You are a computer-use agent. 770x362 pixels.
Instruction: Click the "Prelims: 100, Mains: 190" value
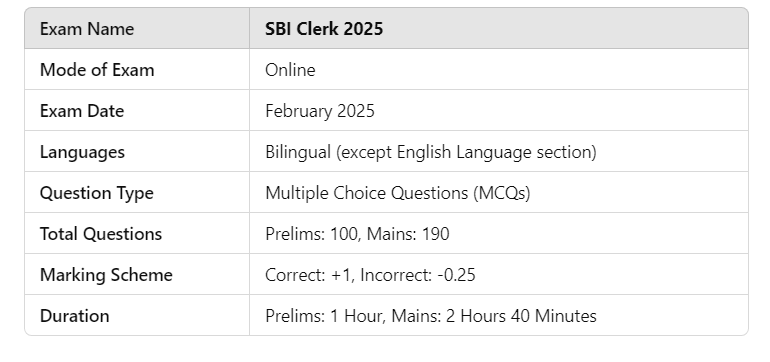pos(357,234)
